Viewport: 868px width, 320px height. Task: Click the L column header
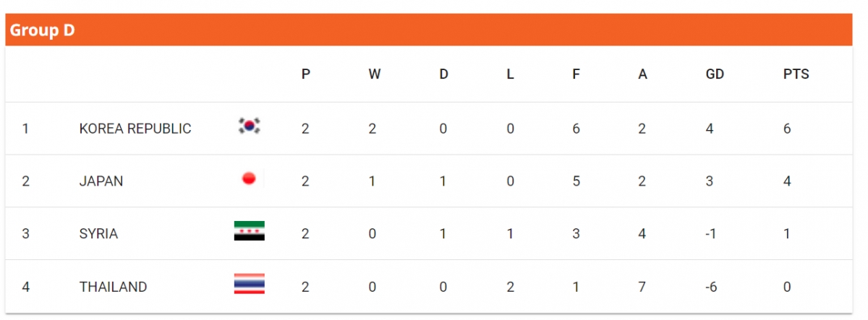coord(510,74)
